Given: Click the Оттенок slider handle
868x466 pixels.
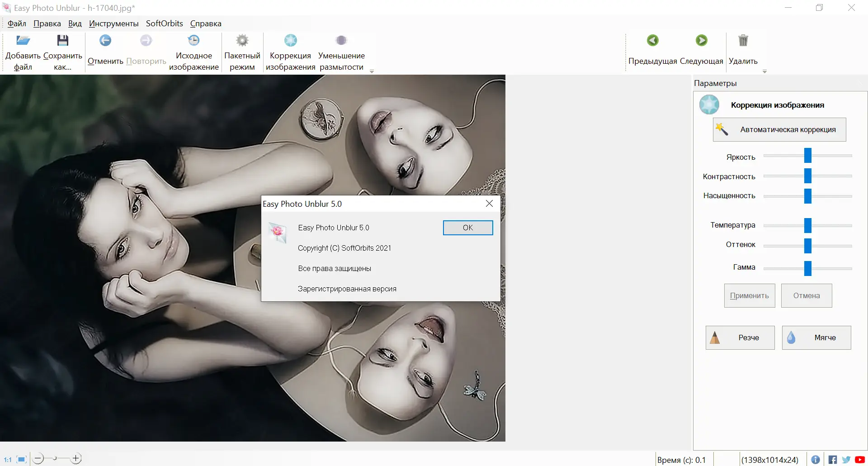Looking at the screenshot, I should click(x=808, y=246).
